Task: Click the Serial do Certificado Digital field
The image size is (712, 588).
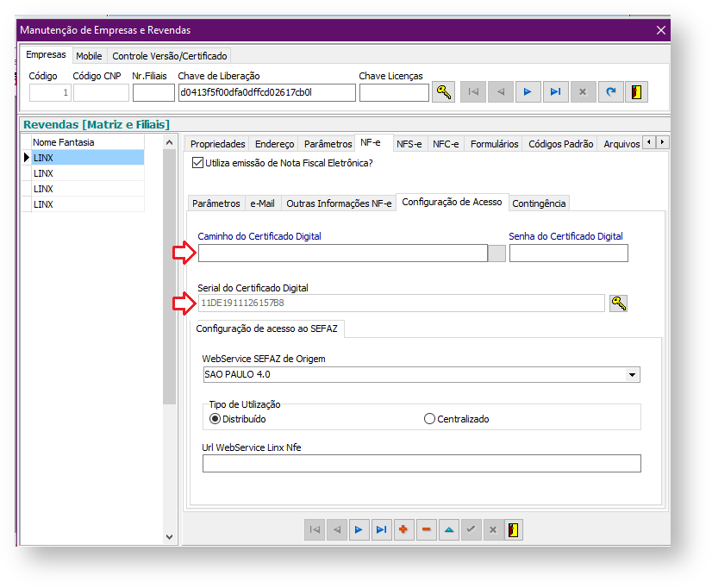Action: (x=402, y=303)
